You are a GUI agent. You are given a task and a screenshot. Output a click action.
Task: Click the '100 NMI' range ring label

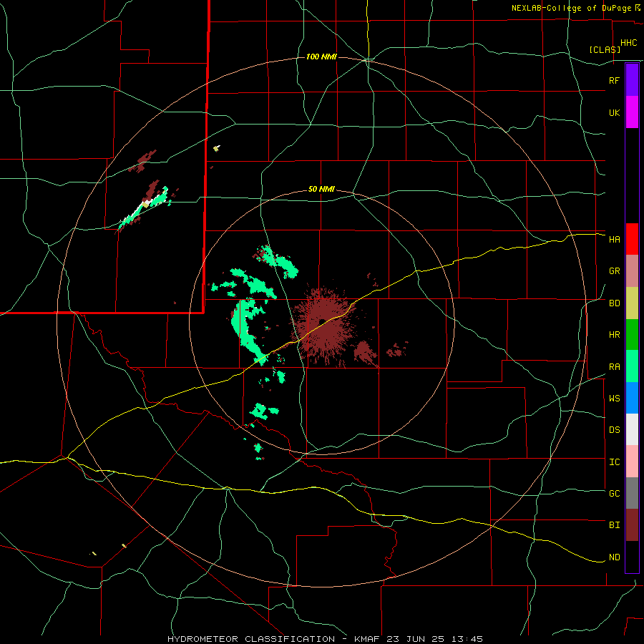(x=321, y=57)
